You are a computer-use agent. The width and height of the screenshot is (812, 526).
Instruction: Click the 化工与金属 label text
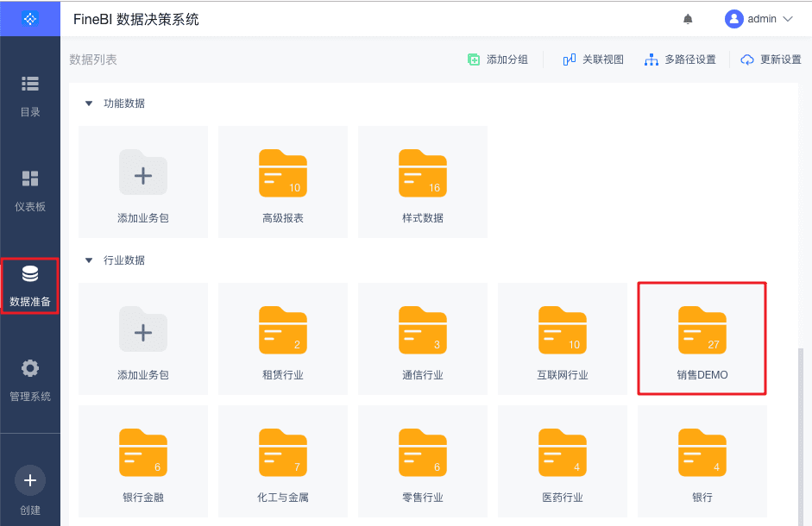coord(283,497)
